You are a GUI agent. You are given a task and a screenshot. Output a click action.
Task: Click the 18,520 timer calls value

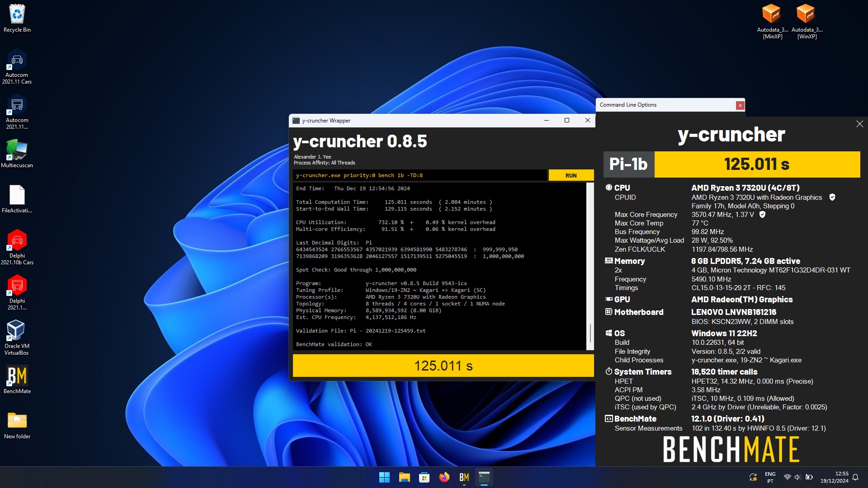[724, 372]
